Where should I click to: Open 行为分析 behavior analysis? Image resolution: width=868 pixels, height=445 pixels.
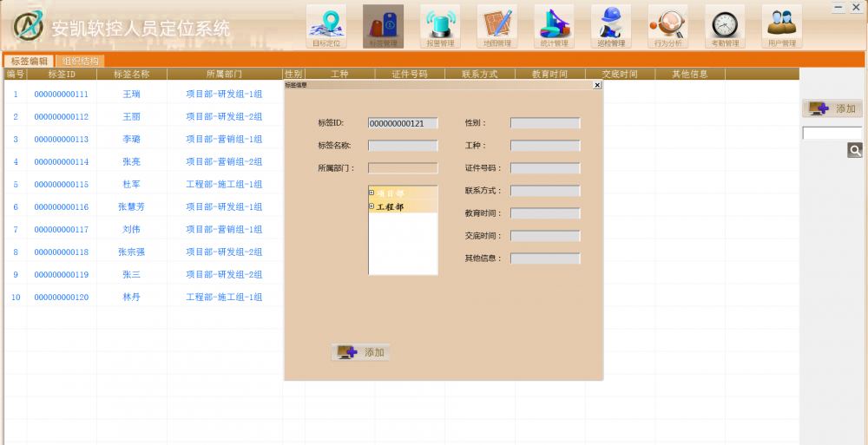(667, 26)
